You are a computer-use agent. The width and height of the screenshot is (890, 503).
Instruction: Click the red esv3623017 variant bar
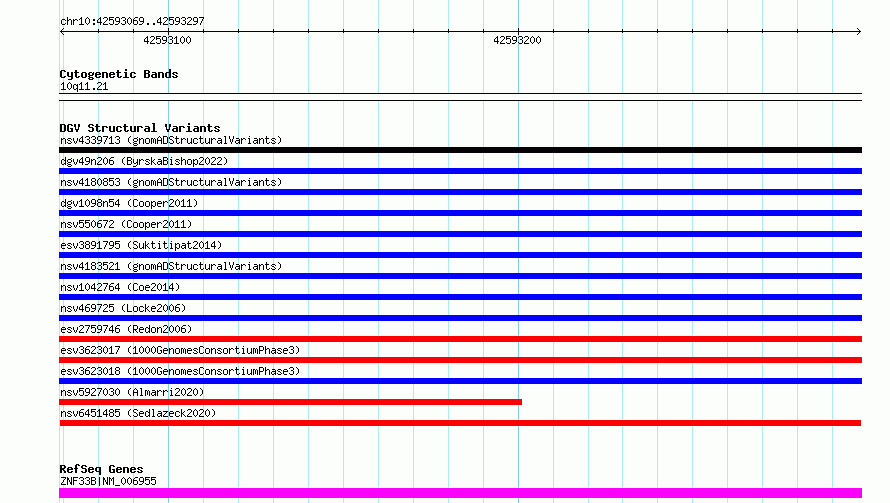click(460, 360)
